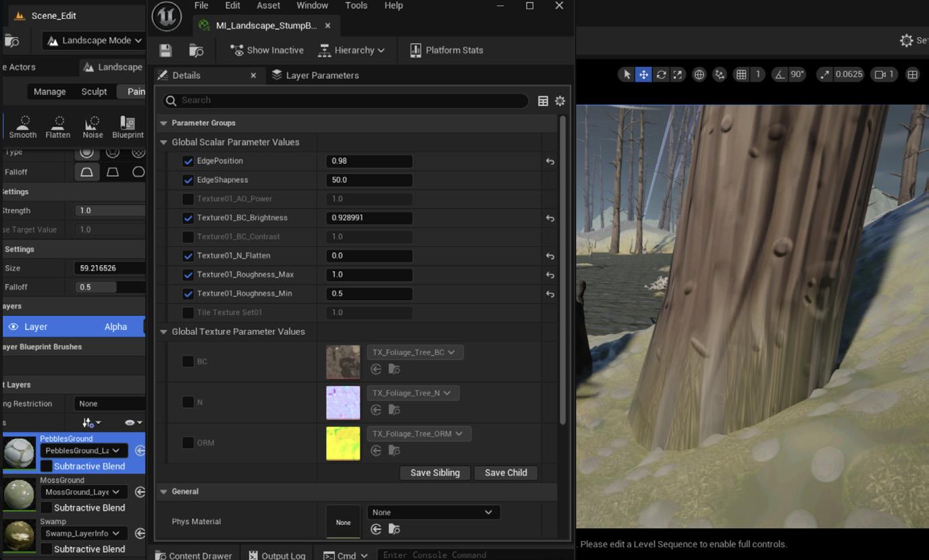Select the Smooth landscape tool
929x560 pixels.
[23, 126]
